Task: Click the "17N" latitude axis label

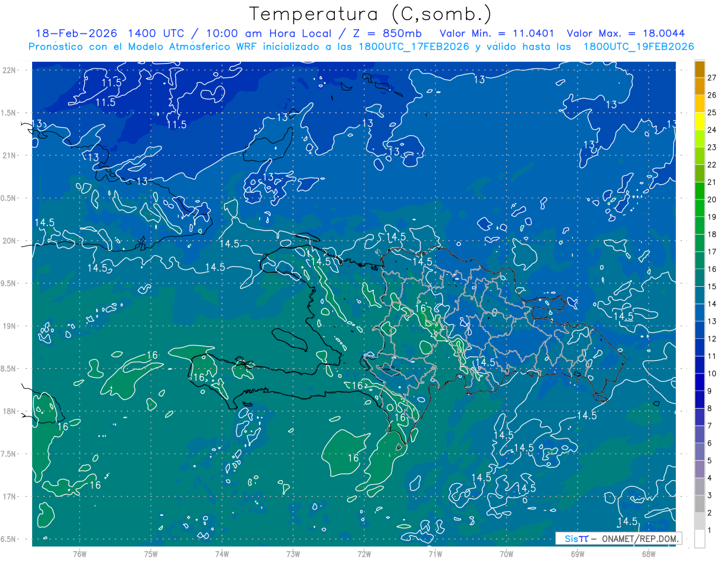Action: (10, 497)
